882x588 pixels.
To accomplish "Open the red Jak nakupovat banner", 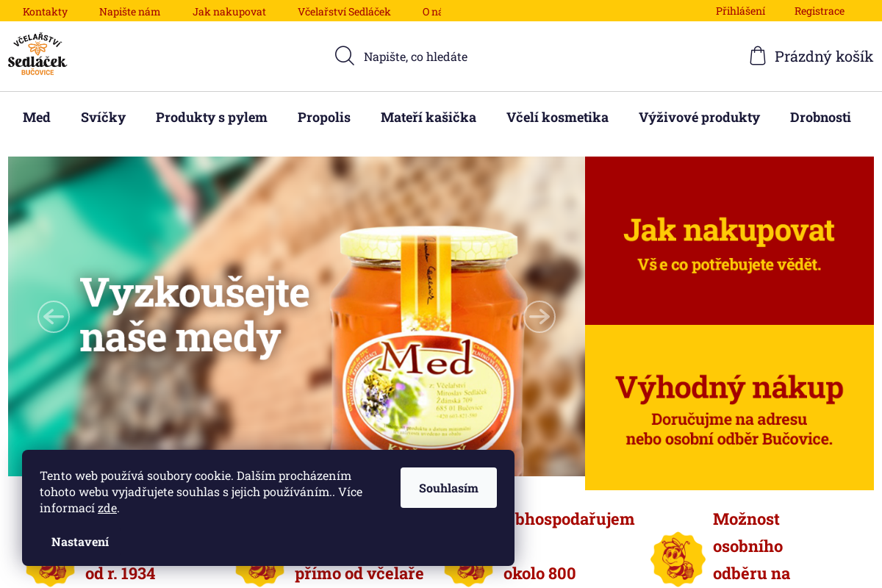I will 729,240.
